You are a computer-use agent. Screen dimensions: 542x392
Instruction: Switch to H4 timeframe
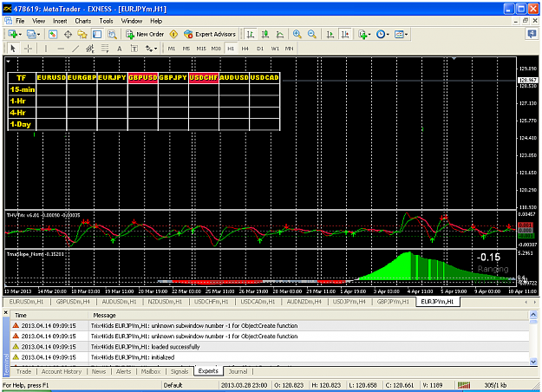click(x=245, y=49)
